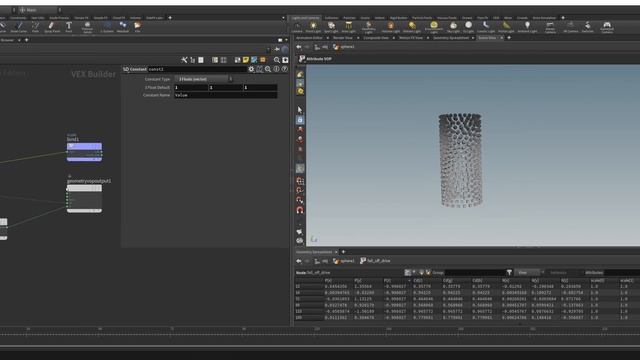Open the Constant Type dropdown
This screenshot has width=640, height=360.
(203, 79)
